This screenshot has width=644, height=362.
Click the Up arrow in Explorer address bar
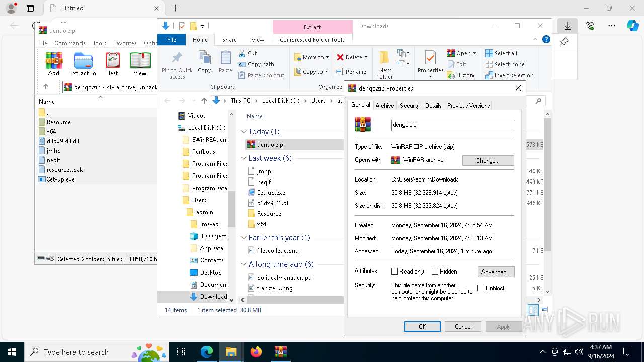[204, 101]
